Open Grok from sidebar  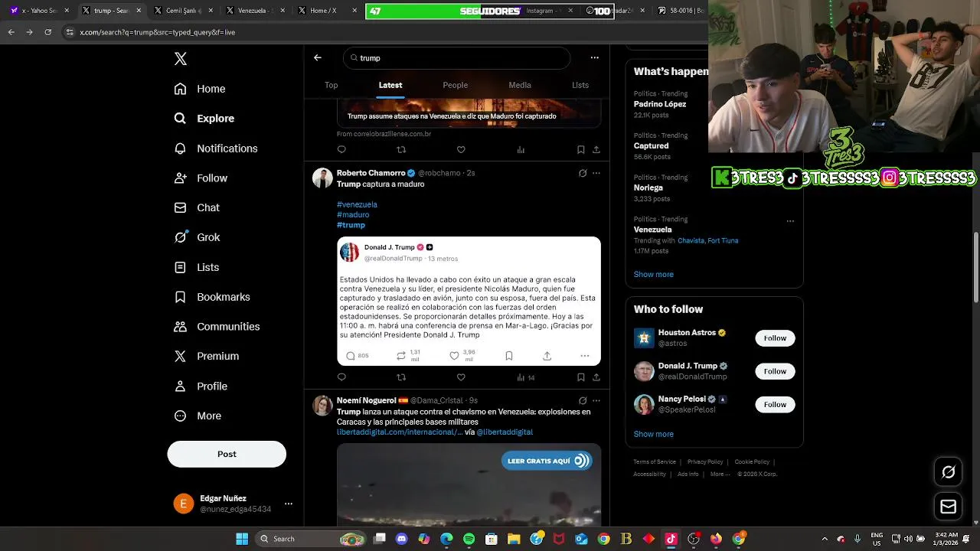(197, 237)
